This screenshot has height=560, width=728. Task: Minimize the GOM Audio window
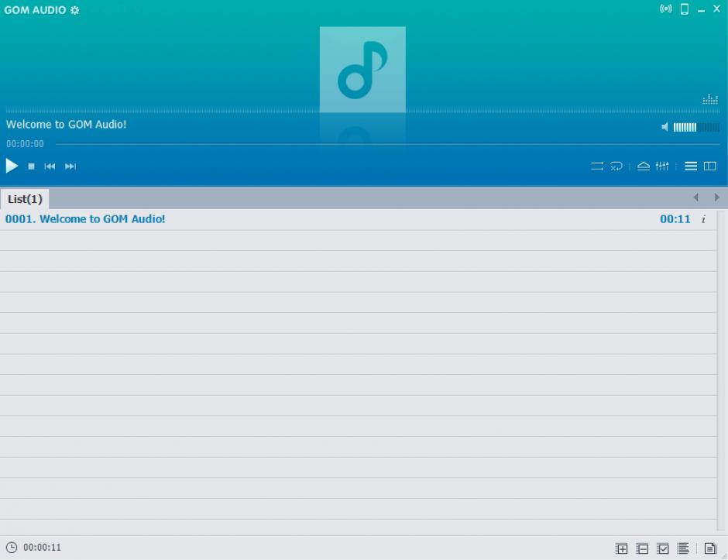701,10
